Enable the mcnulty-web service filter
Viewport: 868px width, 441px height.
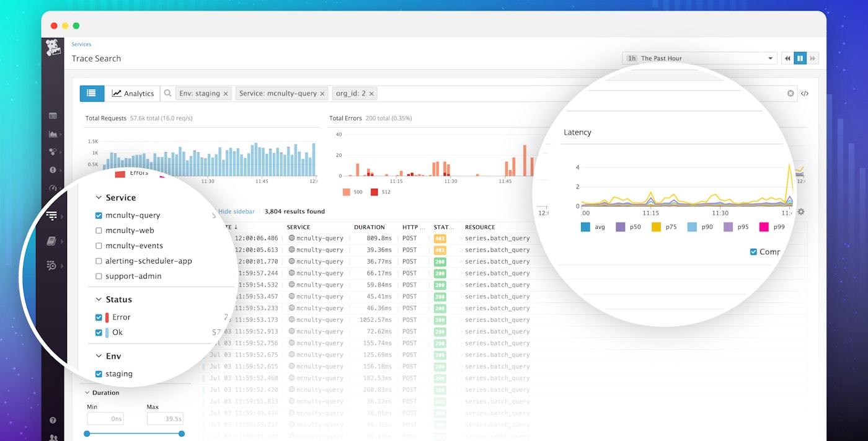tap(97, 230)
